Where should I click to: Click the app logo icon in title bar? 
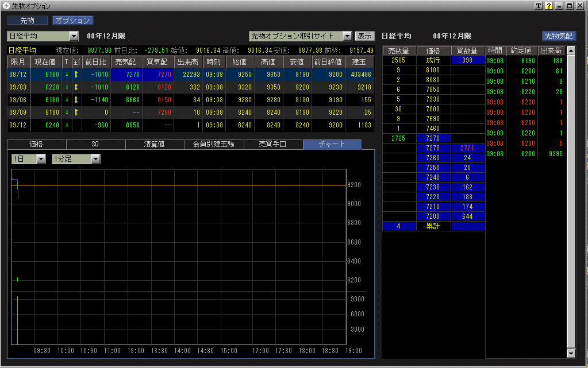[x=6, y=6]
